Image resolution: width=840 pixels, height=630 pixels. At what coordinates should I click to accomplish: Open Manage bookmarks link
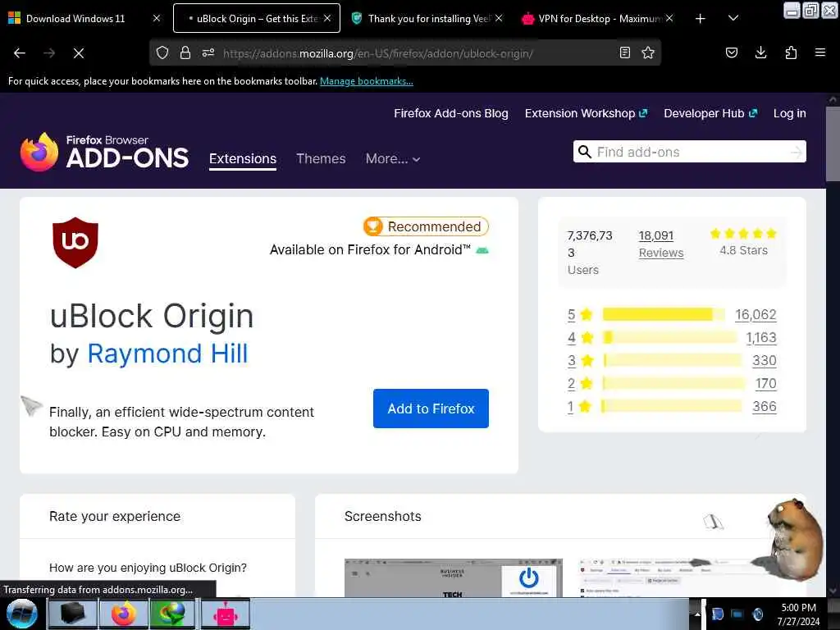pos(367,81)
